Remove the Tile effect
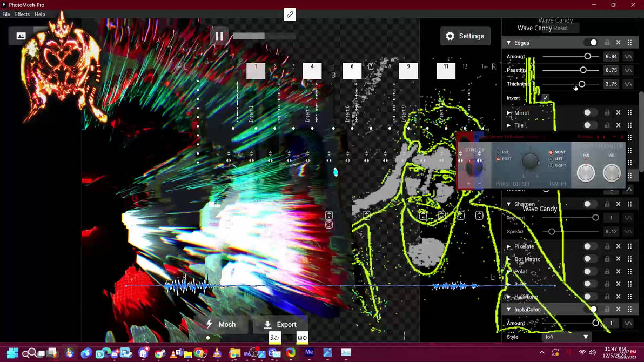 pyautogui.click(x=618, y=125)
